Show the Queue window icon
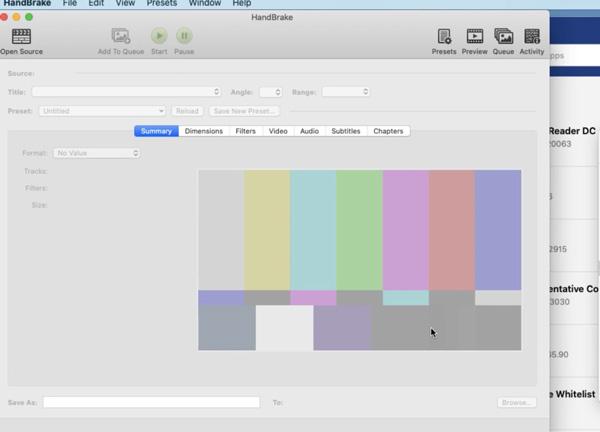Viewport: 600px width, 432px height. (504, 37)
